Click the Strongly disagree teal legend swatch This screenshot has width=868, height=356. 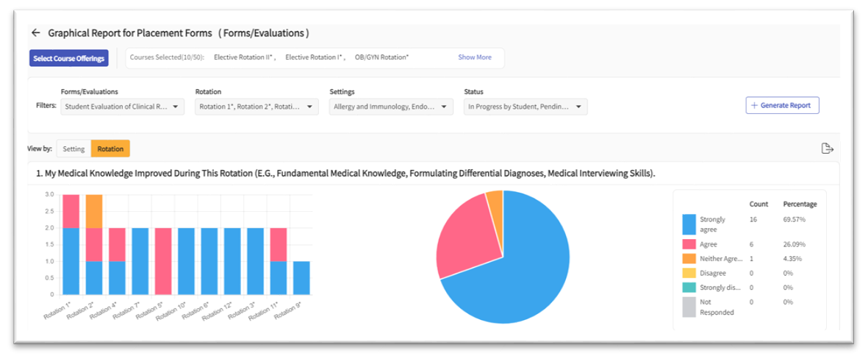click(x=689, y=288)
